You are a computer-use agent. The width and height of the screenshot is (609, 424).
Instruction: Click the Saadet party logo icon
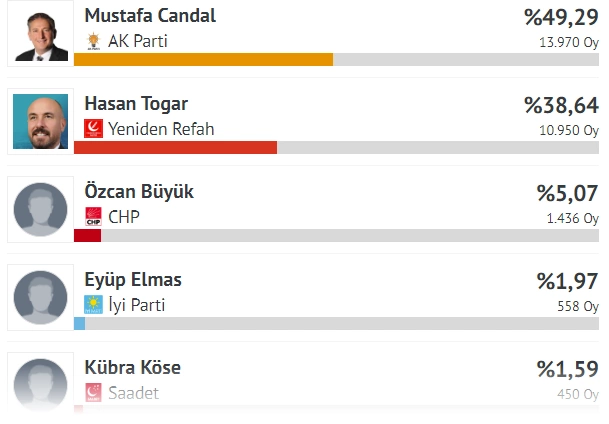94,393
